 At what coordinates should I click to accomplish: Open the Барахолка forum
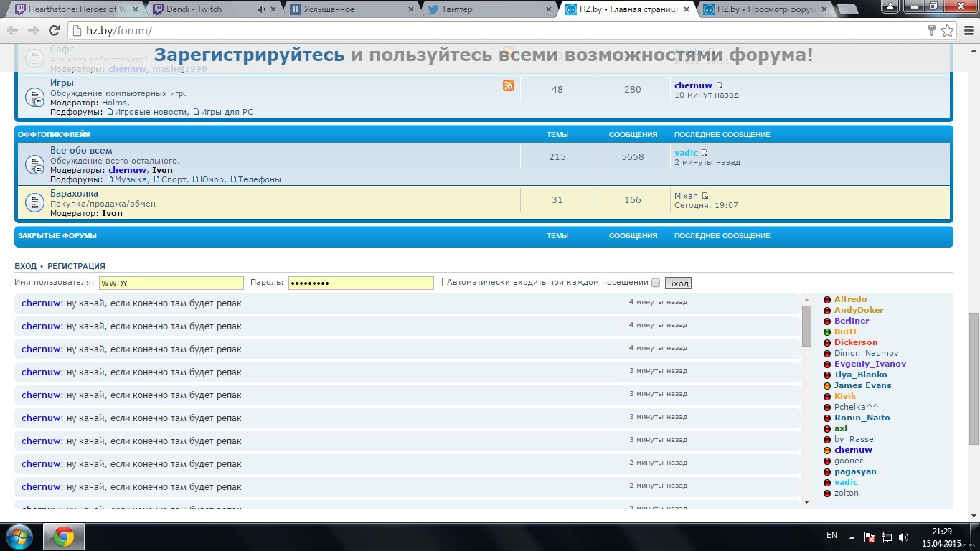[74, 194]
